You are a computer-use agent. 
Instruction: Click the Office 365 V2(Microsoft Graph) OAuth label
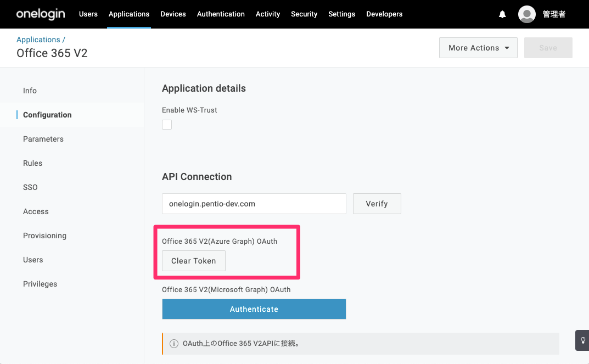coord(226,290)
